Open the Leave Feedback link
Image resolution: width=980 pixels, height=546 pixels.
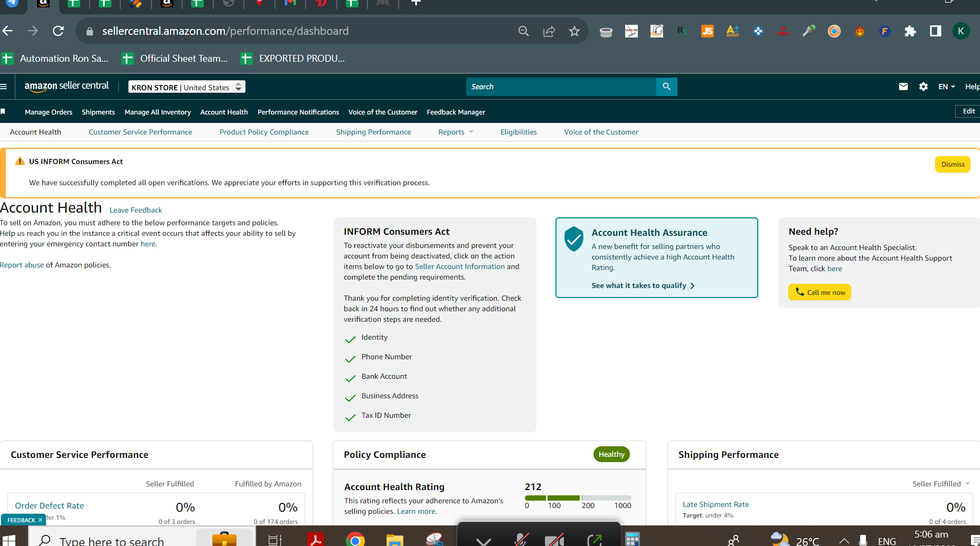136,210
